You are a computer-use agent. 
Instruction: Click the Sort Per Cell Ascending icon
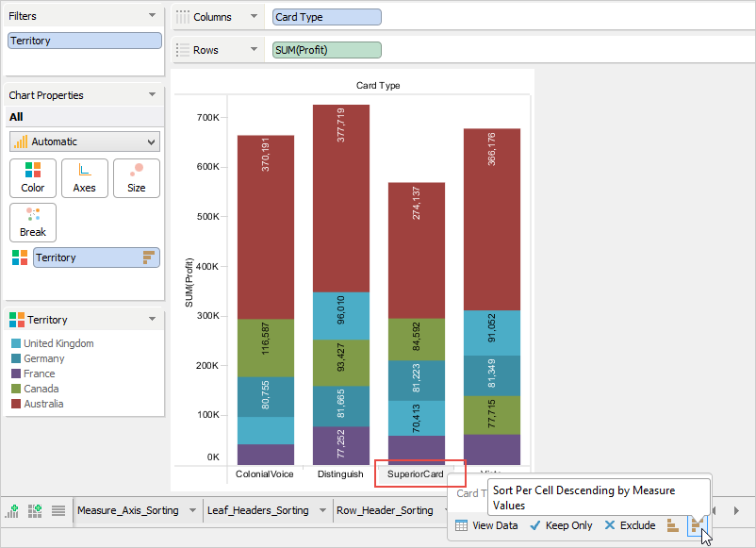(x=673, y=525)
